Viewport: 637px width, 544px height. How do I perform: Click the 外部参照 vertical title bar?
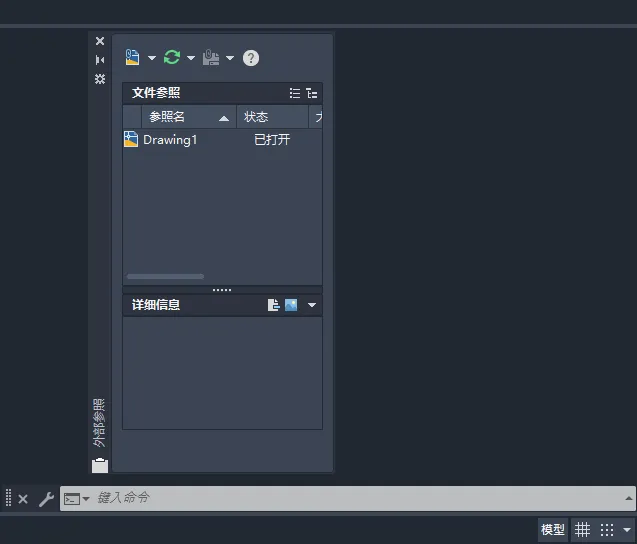click(99, 423)
